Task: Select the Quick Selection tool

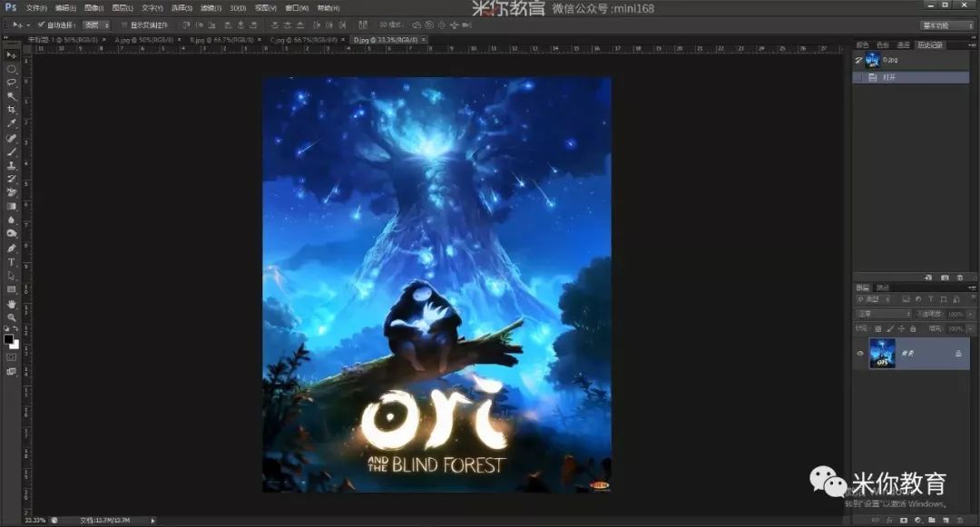Action: pyautogui.click(x=11, y=96)
